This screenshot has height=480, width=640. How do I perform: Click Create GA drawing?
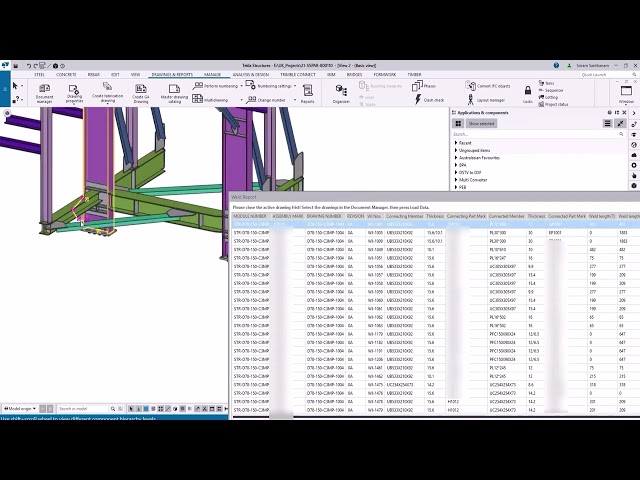(141, 93)
